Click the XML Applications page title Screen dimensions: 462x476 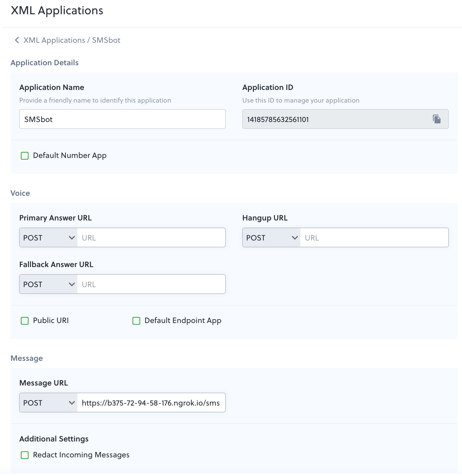click(57, 10)
